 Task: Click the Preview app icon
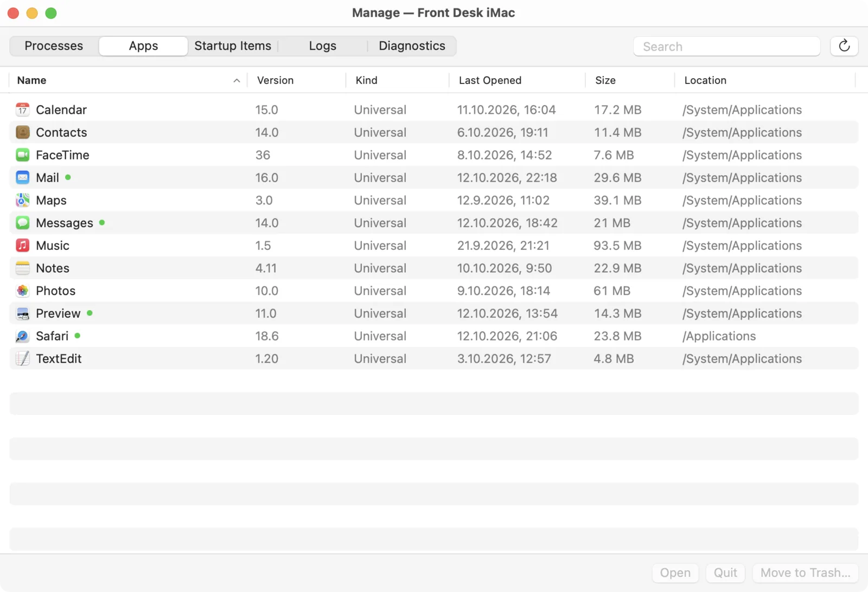(x=22, y=313)
